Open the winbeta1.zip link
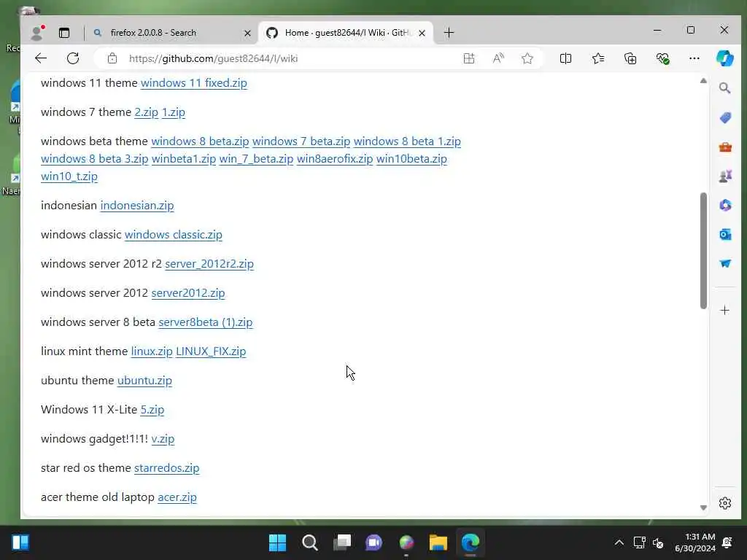Viewport: 747px width, 560px height. pyautogui.click(x=184, y=158)
